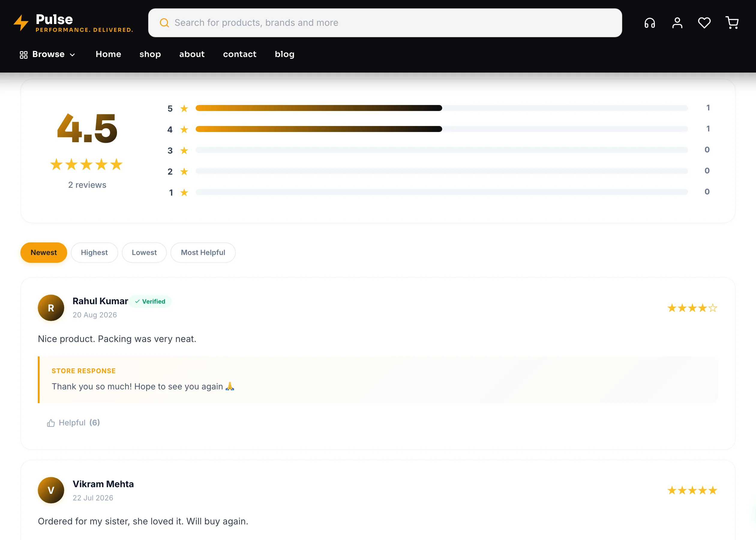
Task: Click the thumbs-up icon on Rahul's review
Action: (x=51, y=423)
